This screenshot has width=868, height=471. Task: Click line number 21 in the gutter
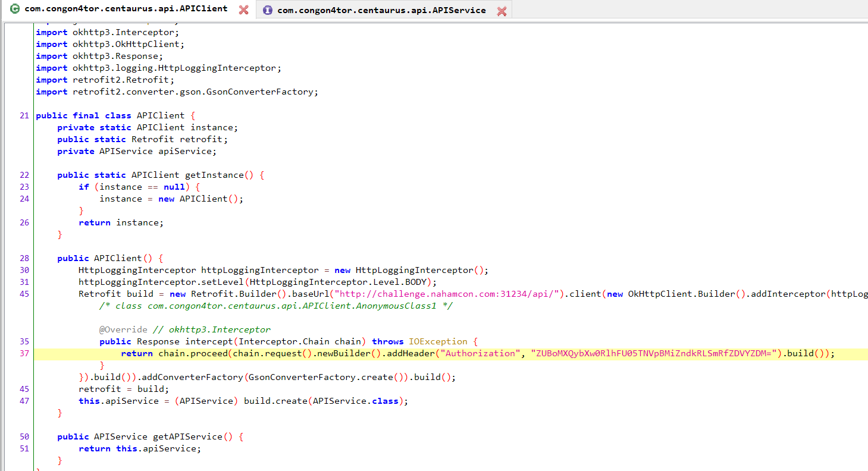(24, 115)
